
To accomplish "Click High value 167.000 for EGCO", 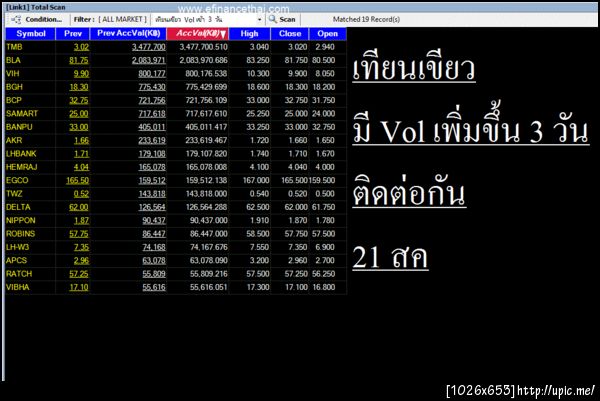I will [256, 180].
